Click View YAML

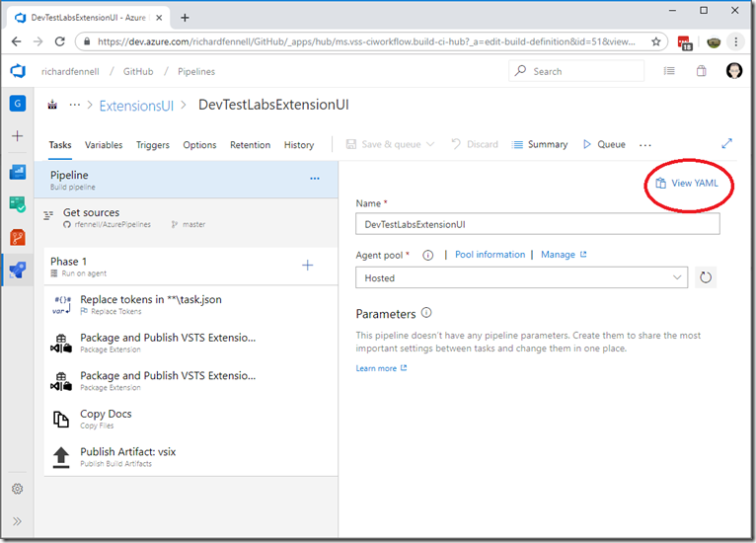pos(687,184)
